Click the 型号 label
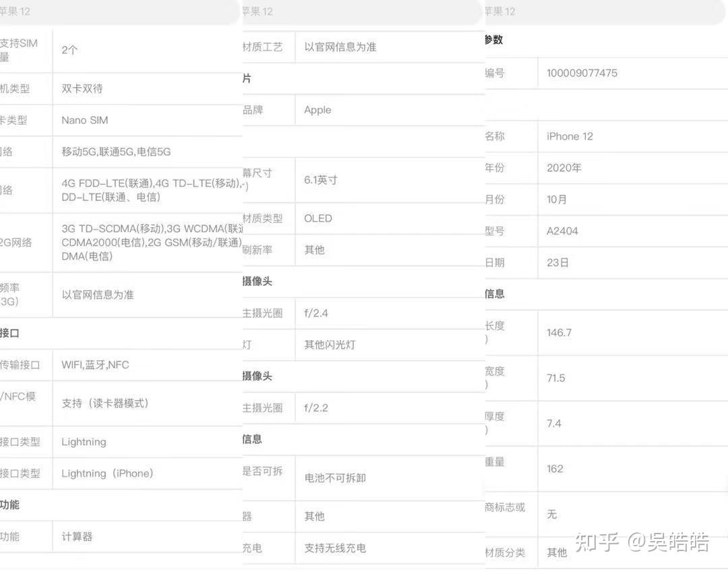 click(495, 231)
